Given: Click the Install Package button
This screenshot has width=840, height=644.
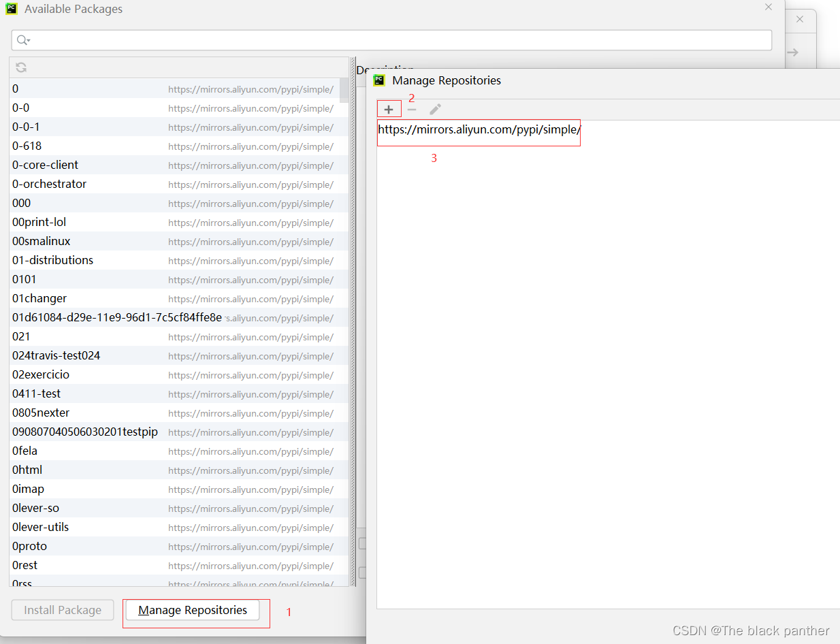Looking at the screenshot, I should tap(62, 610).
